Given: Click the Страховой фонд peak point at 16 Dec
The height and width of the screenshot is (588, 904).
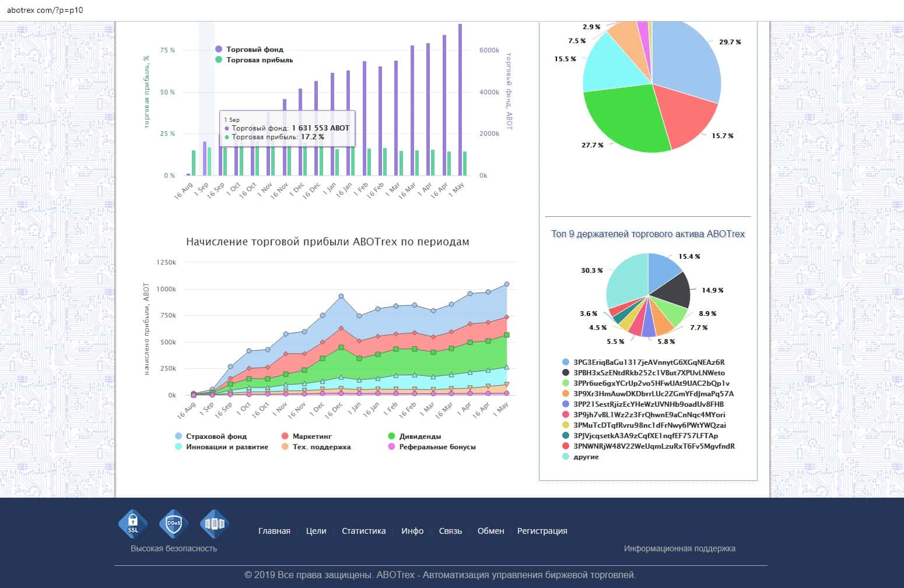Looking at the screenshot, I should (x=341, y=297).
